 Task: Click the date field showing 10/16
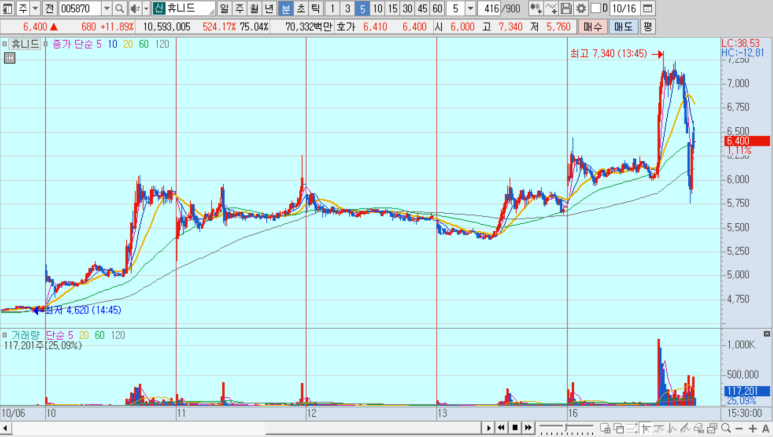pyautogui.click(x=625, y=8)
